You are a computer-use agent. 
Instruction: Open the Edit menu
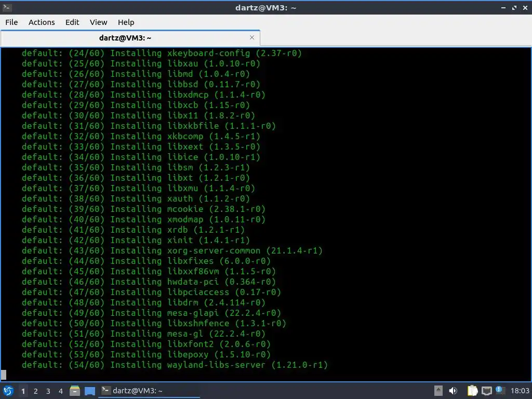click(x=72, y=22)
